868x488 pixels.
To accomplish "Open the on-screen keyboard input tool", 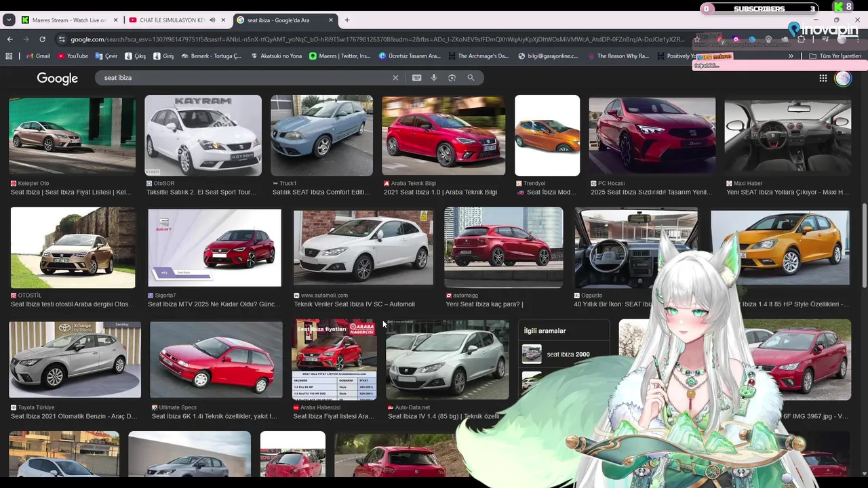I will [416, 78].
